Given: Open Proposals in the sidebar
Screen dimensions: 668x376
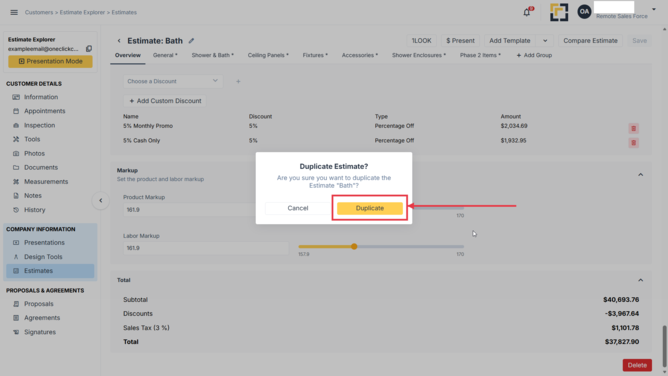Looking at the screenshot, I should (x=38, y=304).
